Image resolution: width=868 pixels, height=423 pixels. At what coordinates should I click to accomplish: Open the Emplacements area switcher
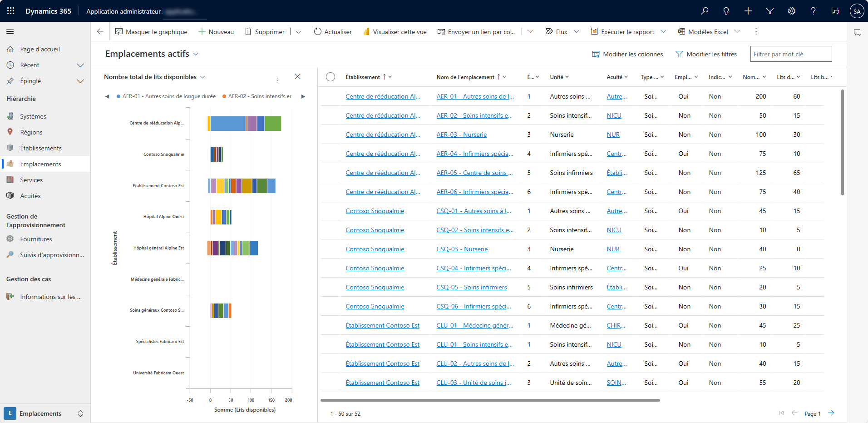click(45, 413)
